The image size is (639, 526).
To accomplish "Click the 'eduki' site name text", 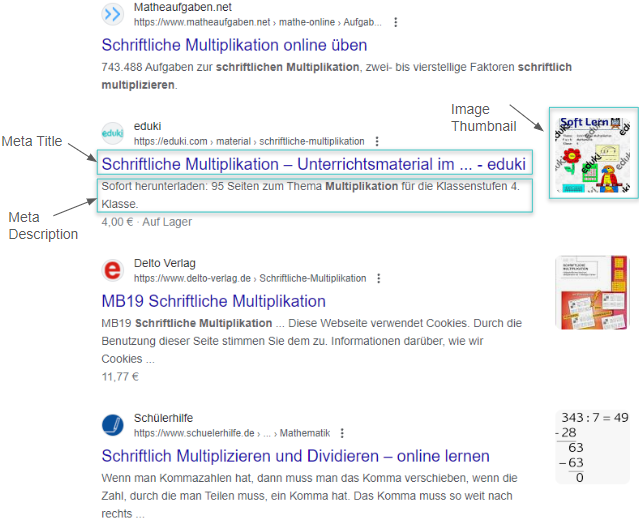I will coord(148,126).
